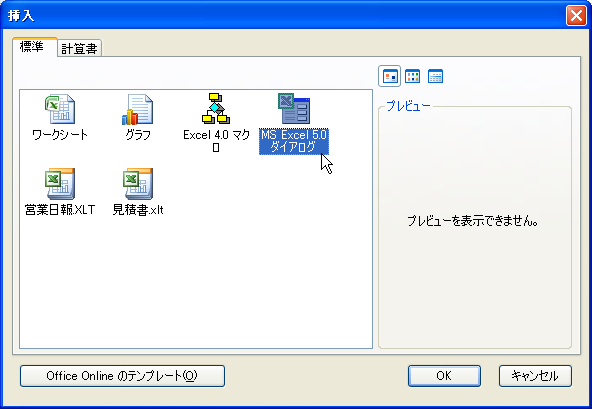The image size is (592, 409).
Task: Click the 見積書.xlt file name label
Action: coord(138,210)
